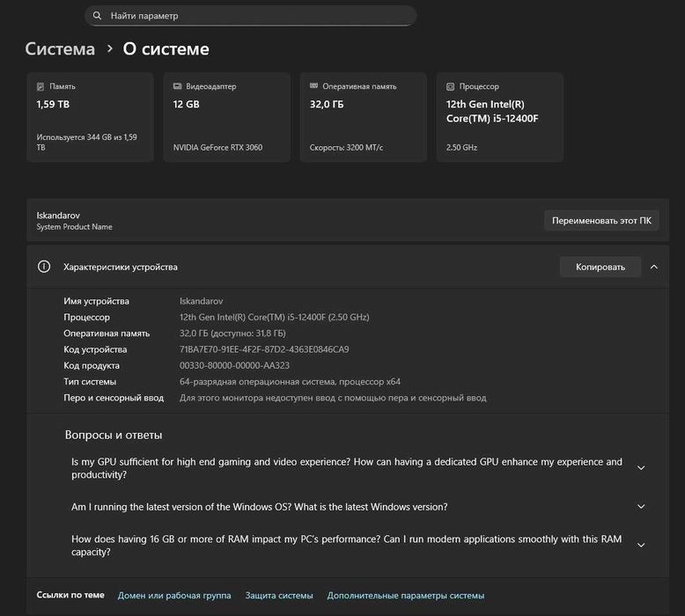685x616 pixels.
Task: Copy device specs with "Копировать"
Action: tap(600, 267)
